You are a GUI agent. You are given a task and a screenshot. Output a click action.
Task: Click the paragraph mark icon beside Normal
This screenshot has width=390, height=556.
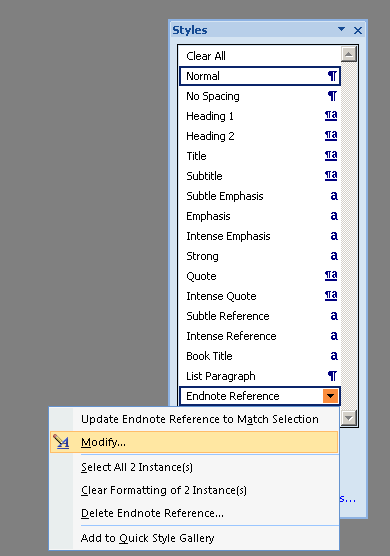332,76
